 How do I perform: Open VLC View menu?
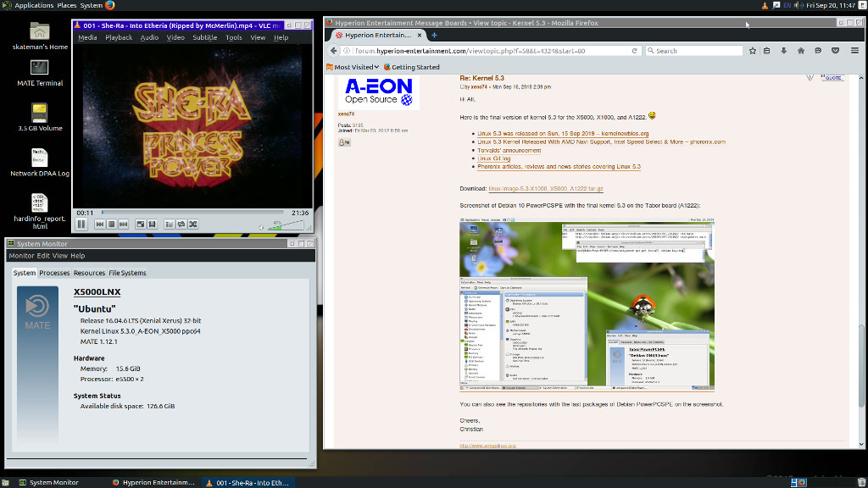point(258,37)
